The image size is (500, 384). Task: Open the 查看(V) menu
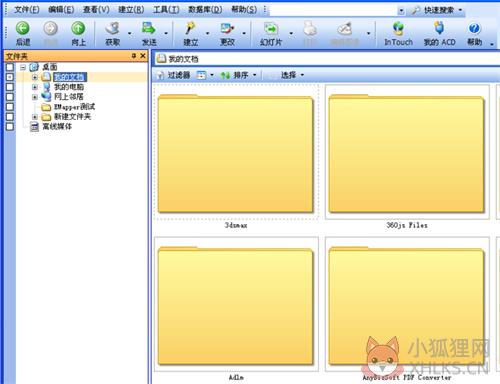pos(96,10)
